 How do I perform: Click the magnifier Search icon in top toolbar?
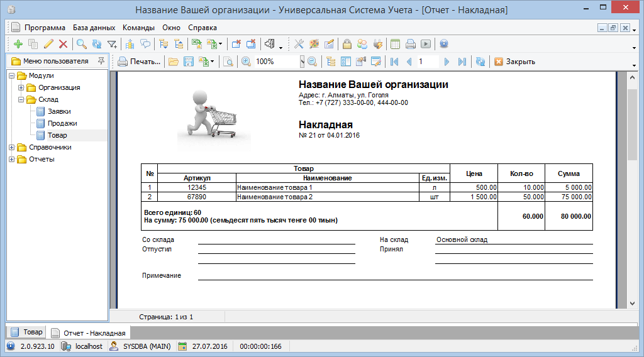[x=81, y=44]
